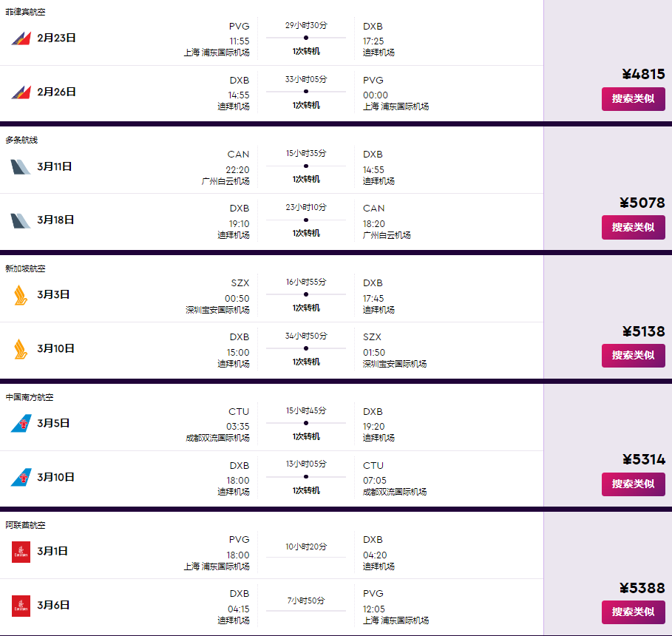Image resolution: width=672 pixels, height=636 pixels.
Task: Click Philippine Airlines logo for Feb 26 return
Action: point(20,92)
